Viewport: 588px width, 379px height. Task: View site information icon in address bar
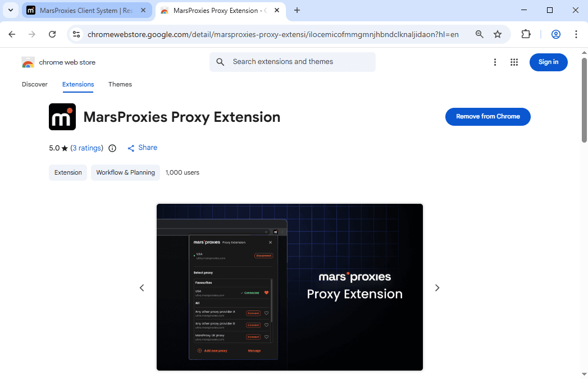coord(77,34)
